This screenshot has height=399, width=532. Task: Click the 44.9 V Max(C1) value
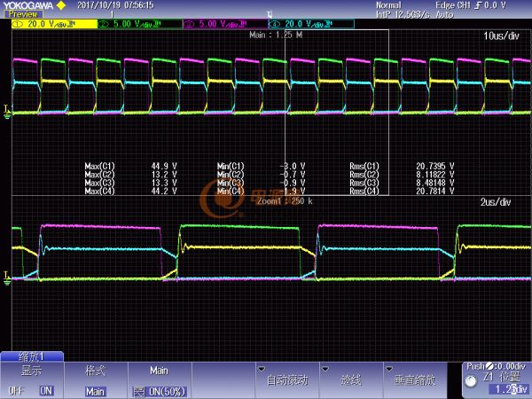point(164,167)
